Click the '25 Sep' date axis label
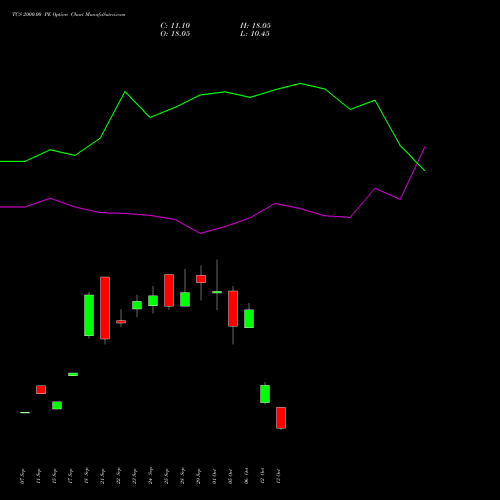This screenshot has height=500, width=500. pos(167,476)
